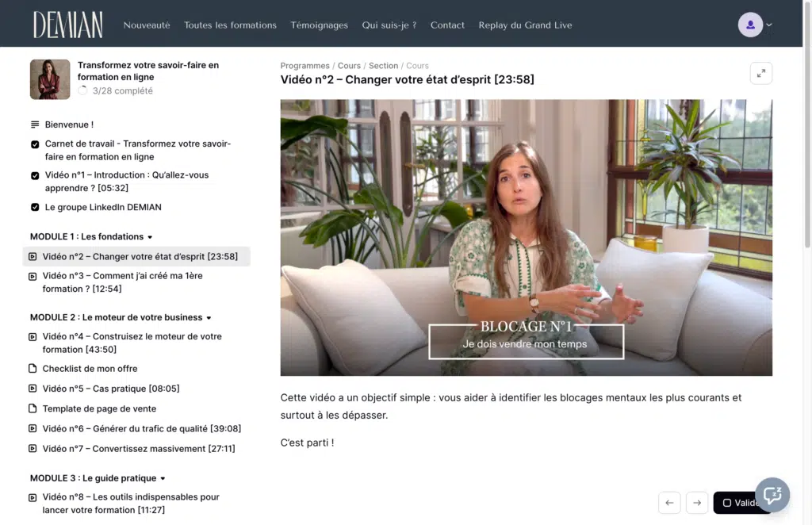Go to previous lesson arrow
812x525 pixels.
point(669,502)
